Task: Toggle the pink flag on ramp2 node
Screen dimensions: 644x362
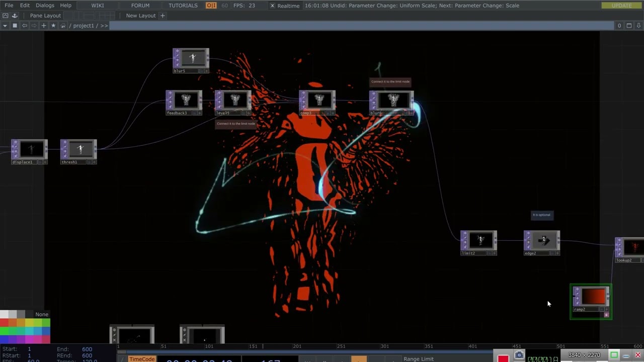Action: pyautogui.click(x=606, y=315)
